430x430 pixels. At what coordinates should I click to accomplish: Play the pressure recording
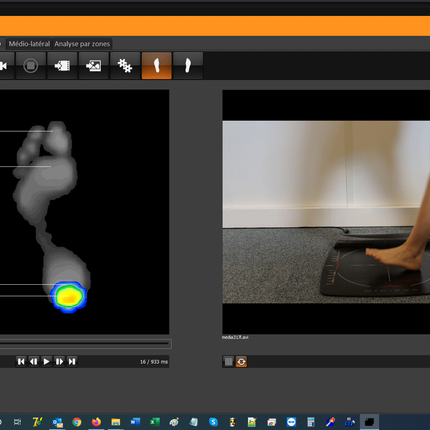pos(46,361)
